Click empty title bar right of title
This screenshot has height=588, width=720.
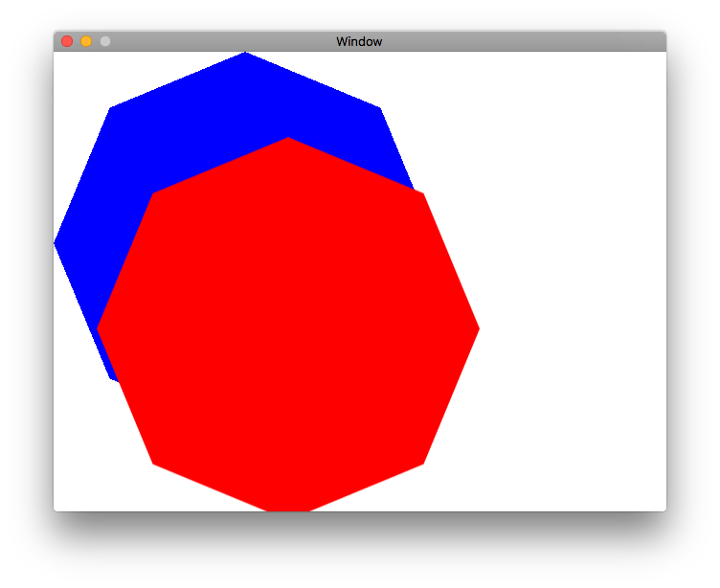click(x=527, y=41)
